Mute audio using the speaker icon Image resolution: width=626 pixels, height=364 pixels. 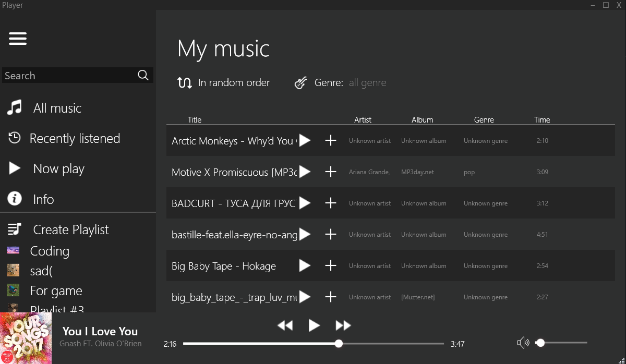click(523, 342)
